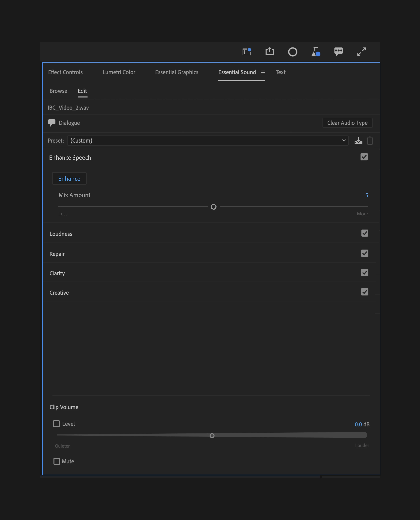This screenshot has height=520, width=420.
Task: Click the feedback speech bubble icon
Action: (338, 52)
